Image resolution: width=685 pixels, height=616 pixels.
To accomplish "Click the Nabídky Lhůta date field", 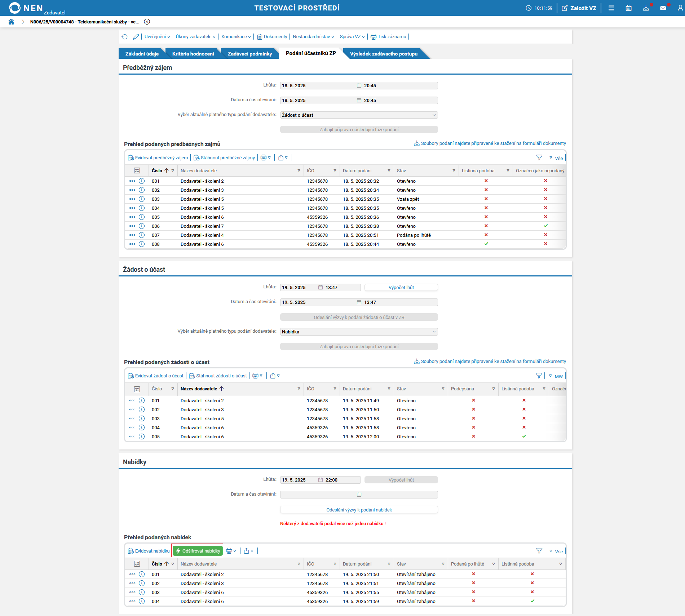I will pyautogui.click(x=299, y=480).
